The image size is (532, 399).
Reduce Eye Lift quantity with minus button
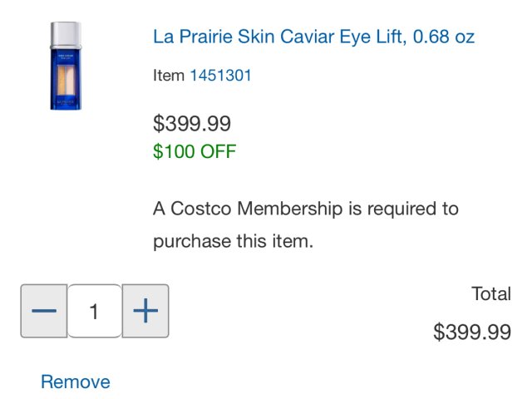[43, 311]
